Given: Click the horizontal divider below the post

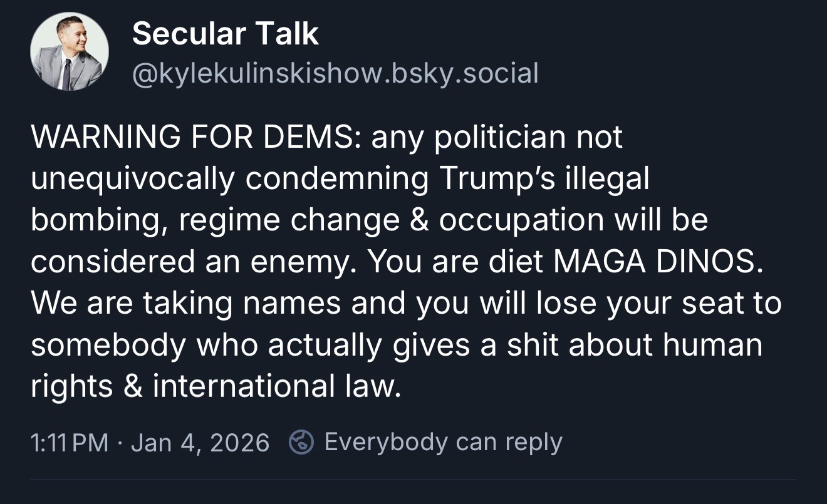Looking at the screenshot, I should click(x=413, y=480).
